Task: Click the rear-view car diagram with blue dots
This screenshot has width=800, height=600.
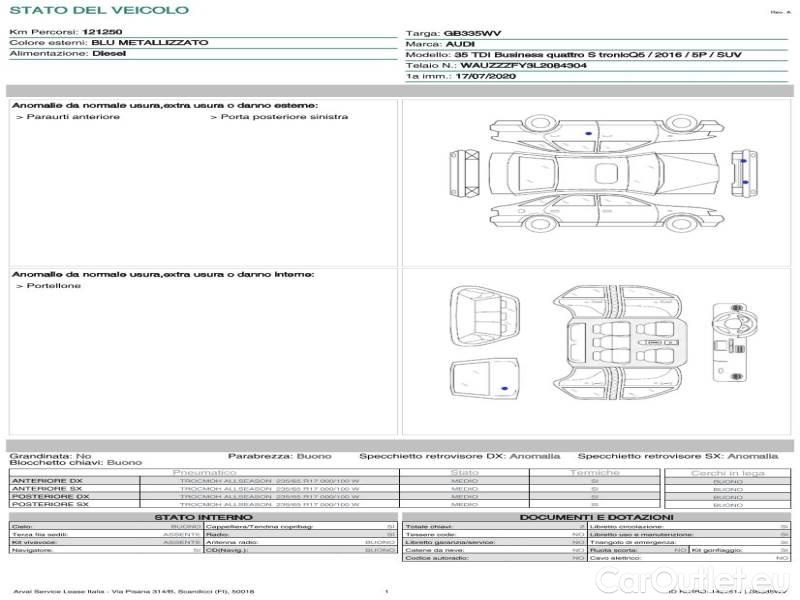Action: 743,171
